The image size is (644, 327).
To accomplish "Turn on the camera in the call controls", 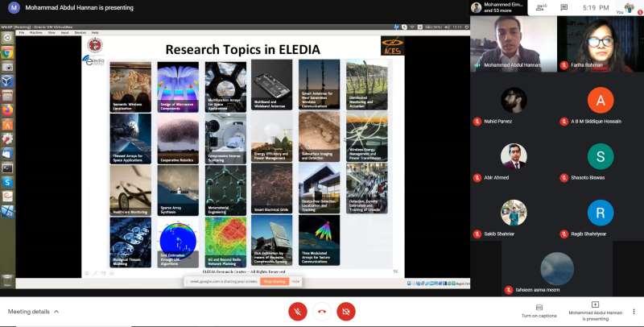I will coord(346,311).
